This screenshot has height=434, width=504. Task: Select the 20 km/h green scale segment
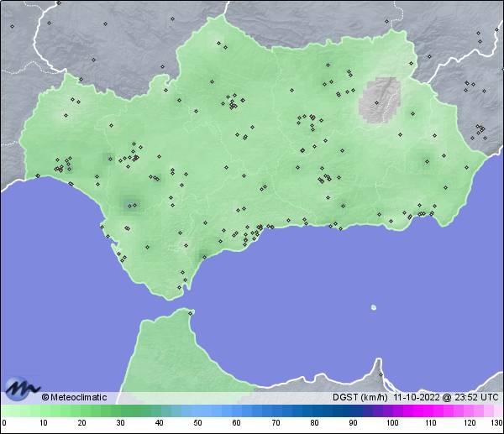[x=81, y=411]
